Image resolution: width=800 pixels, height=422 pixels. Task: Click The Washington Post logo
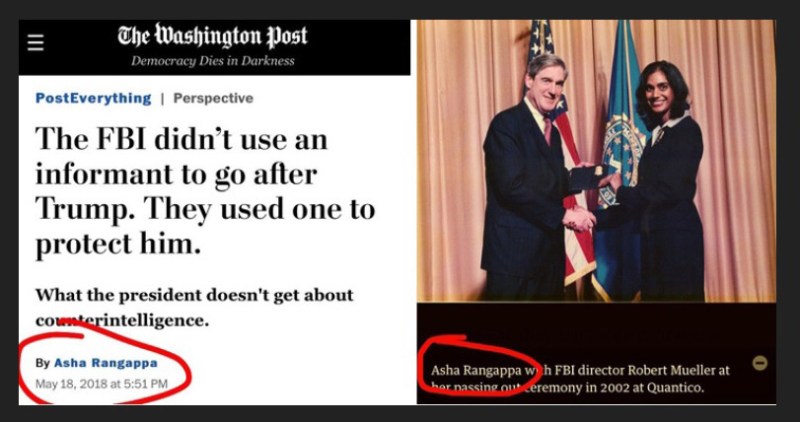pos(213,37)
